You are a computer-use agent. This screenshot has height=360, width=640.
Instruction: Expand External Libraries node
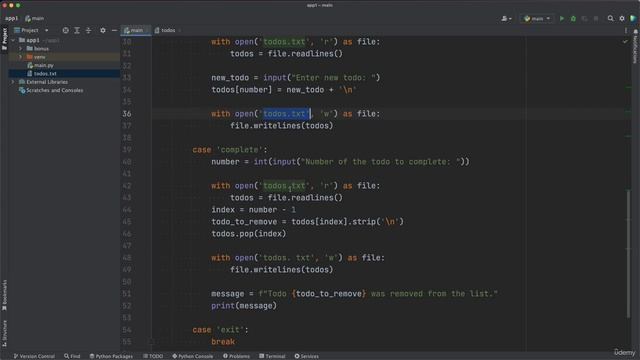click(13, 82)
